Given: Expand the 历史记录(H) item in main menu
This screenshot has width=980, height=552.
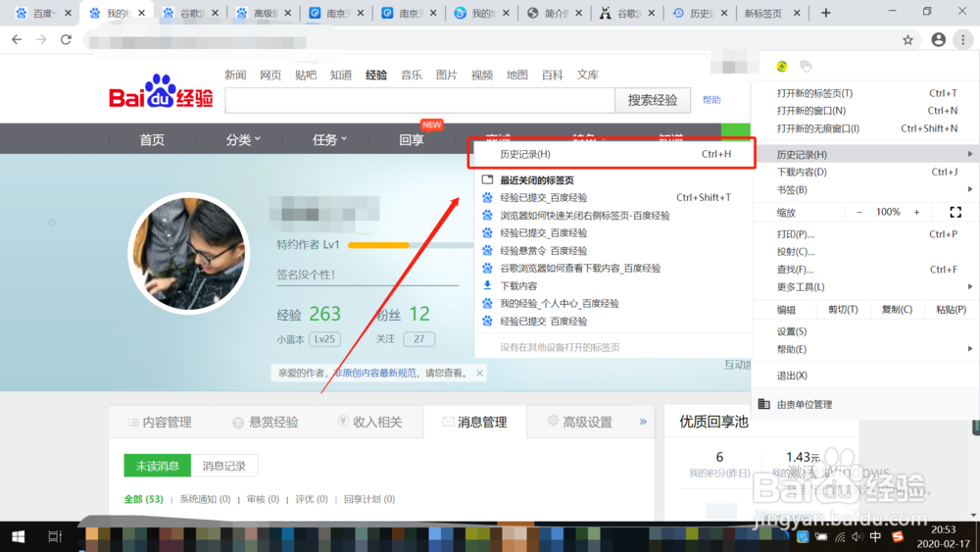Looking at the screenshot, I should (866, 154).
